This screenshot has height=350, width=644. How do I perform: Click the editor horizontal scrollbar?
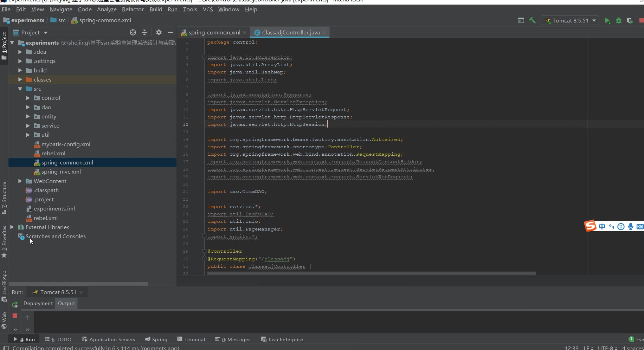[371, 273]
